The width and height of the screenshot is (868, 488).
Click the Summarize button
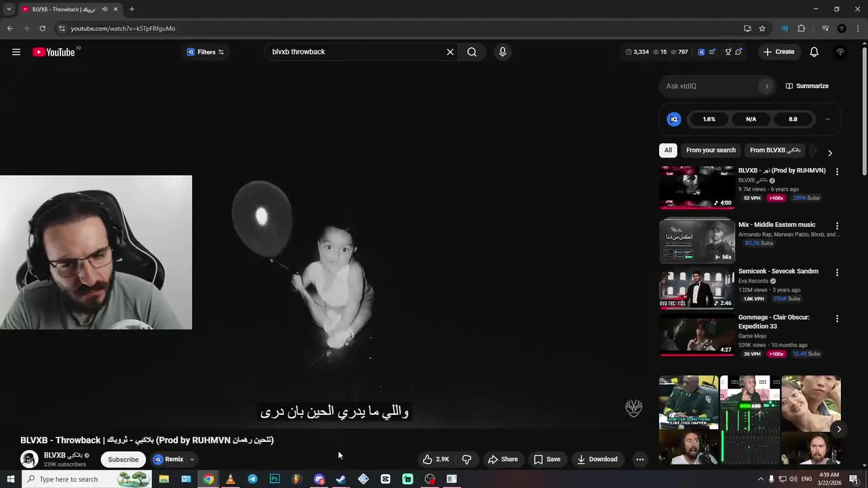pos(807,86)
